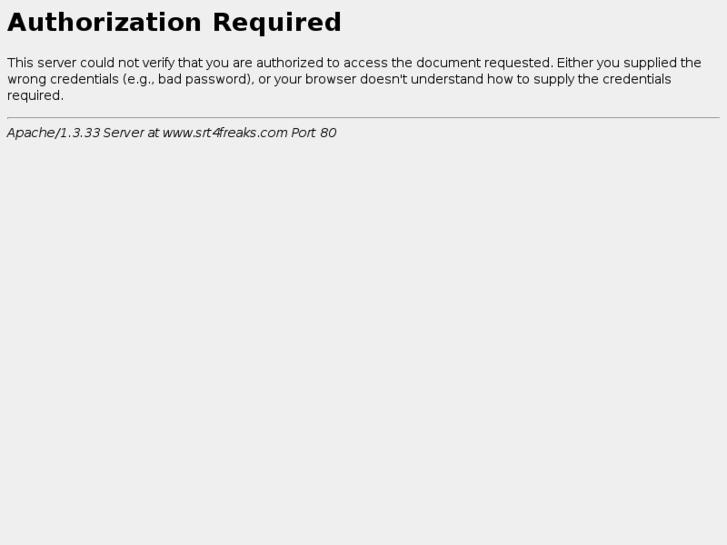The image size is (727, 545).
Task: Click the word "Required" in the heading
Action: 277,22
